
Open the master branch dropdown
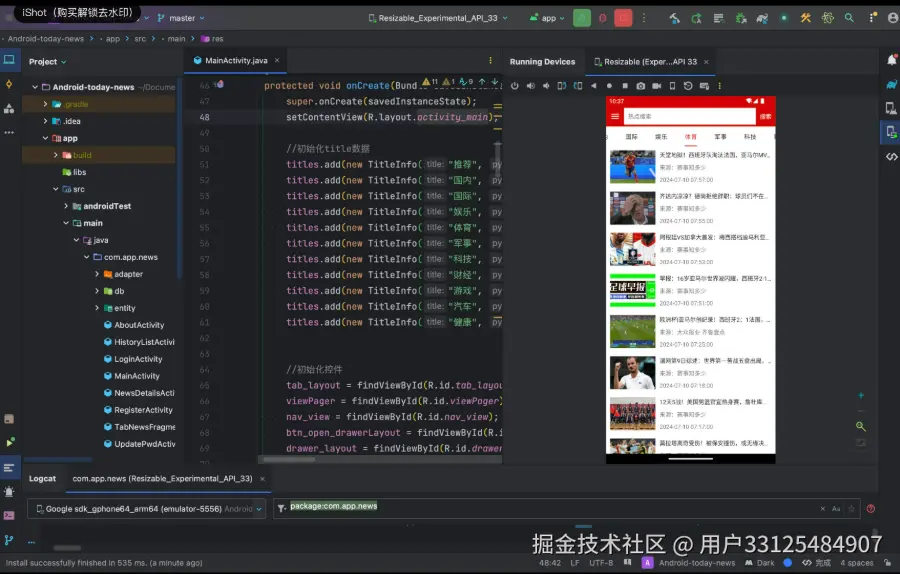(x=181, y=18)
